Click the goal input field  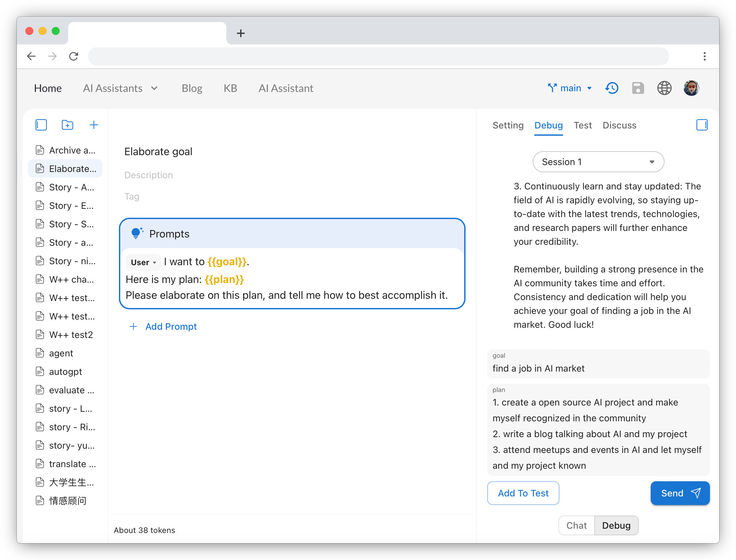(598, 368)
